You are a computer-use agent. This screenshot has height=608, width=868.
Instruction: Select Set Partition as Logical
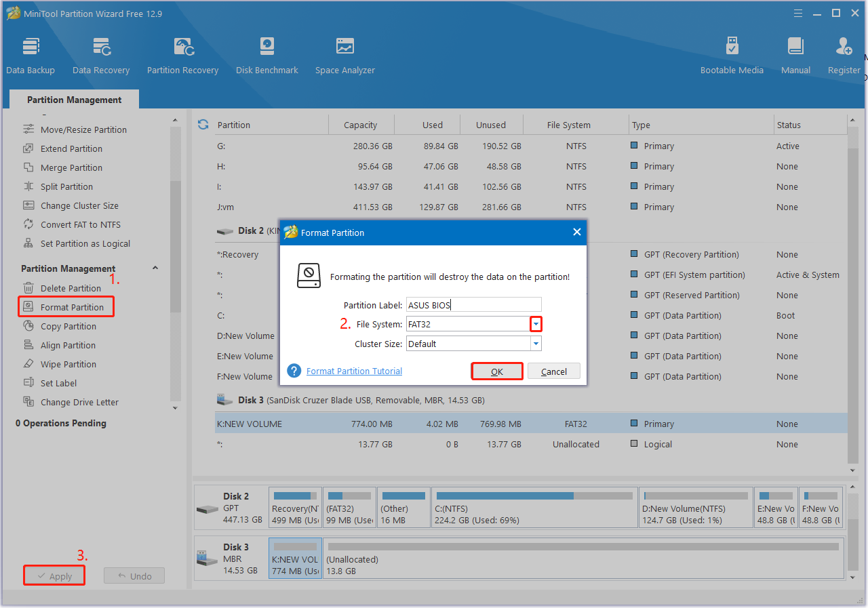(x=85, y=243)
